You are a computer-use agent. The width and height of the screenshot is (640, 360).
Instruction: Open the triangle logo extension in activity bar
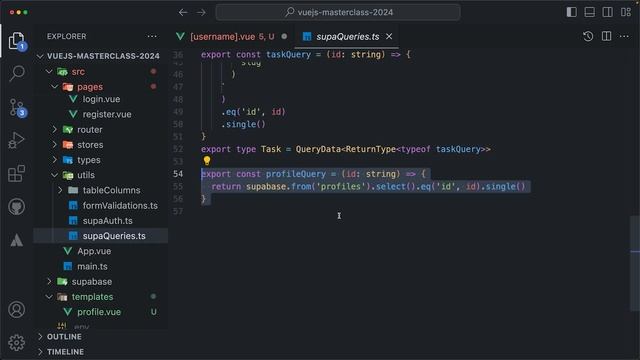click(x=16, y=240)
